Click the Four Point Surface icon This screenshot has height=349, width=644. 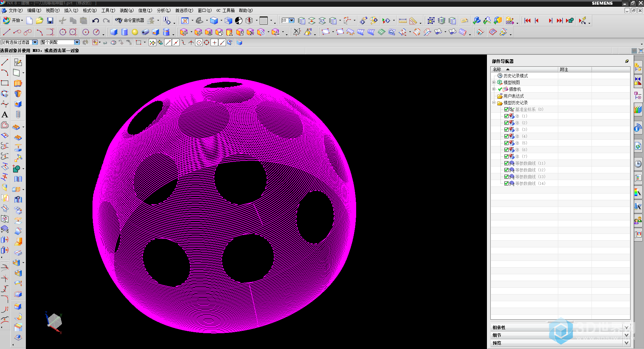click(325, 32)
